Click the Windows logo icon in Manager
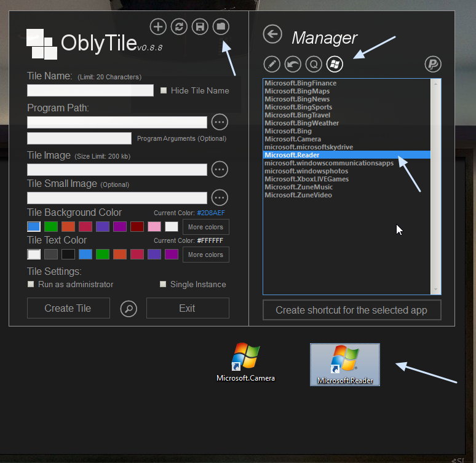This screenshot has height=463, width=476. pyautogui.click(x=335, y=64)
